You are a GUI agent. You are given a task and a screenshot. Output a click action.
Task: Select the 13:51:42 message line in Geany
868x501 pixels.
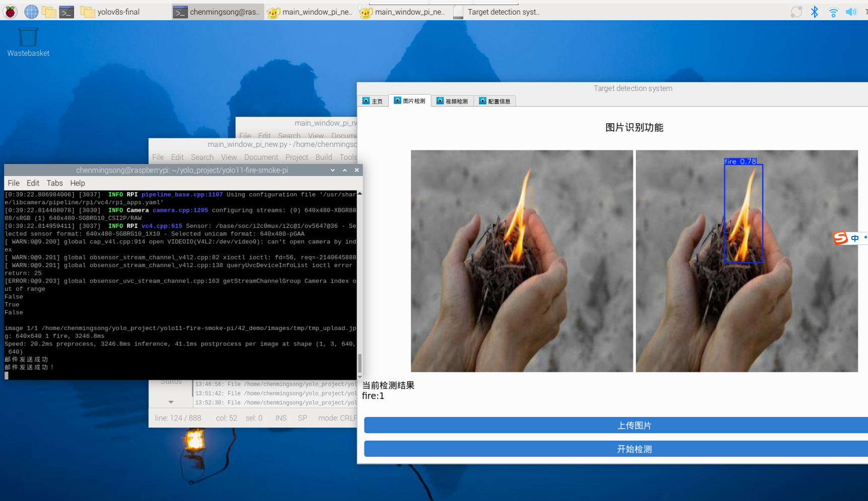(x=276, y=393)
